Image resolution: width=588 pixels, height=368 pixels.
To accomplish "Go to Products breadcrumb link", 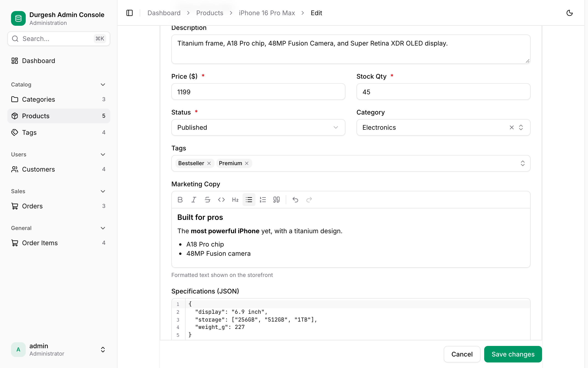I will point(210,13).
